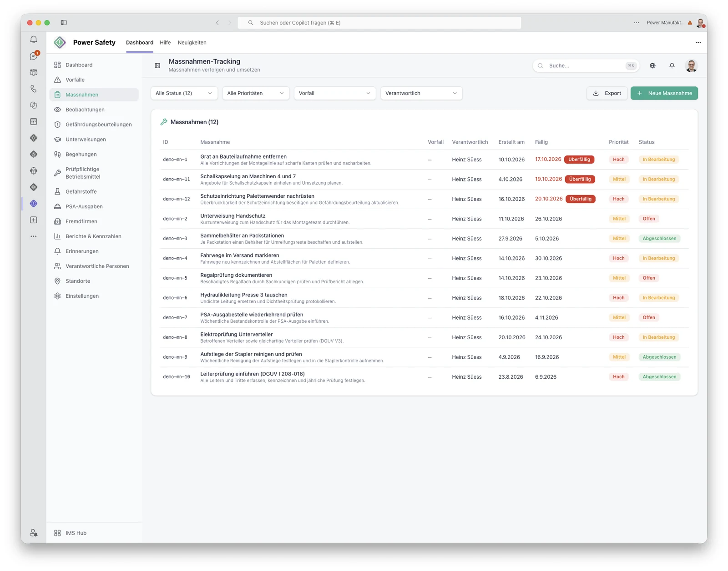Open Teams chat icon with notification badge
Viewport: 728px width, 571px height.
(34, 56)
